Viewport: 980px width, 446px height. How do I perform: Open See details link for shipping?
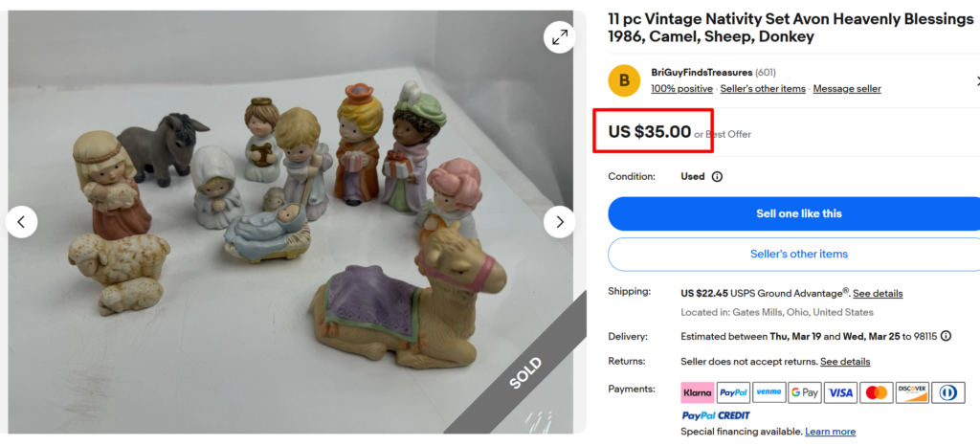click(x=878, y=294)
